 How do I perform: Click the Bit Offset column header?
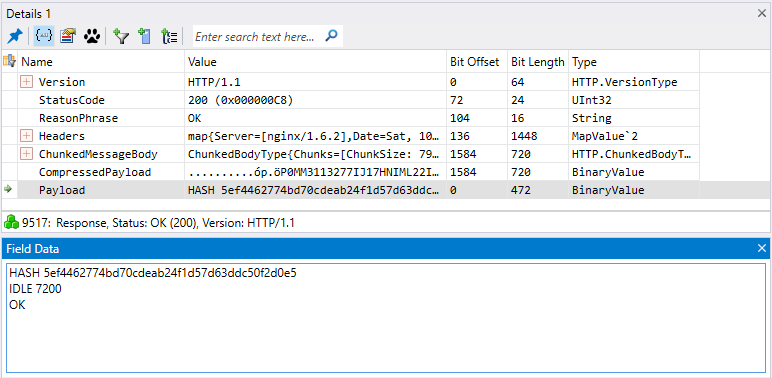[x=475, y=62]
